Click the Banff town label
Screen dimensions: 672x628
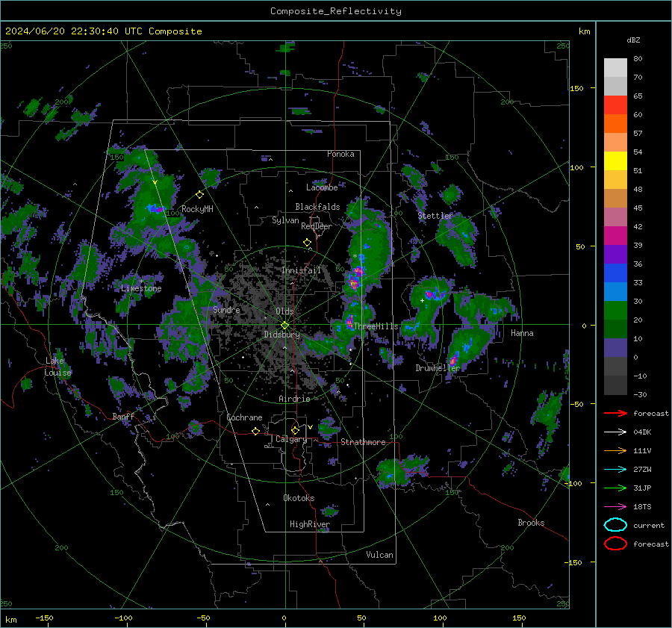[x=123, y=416]
